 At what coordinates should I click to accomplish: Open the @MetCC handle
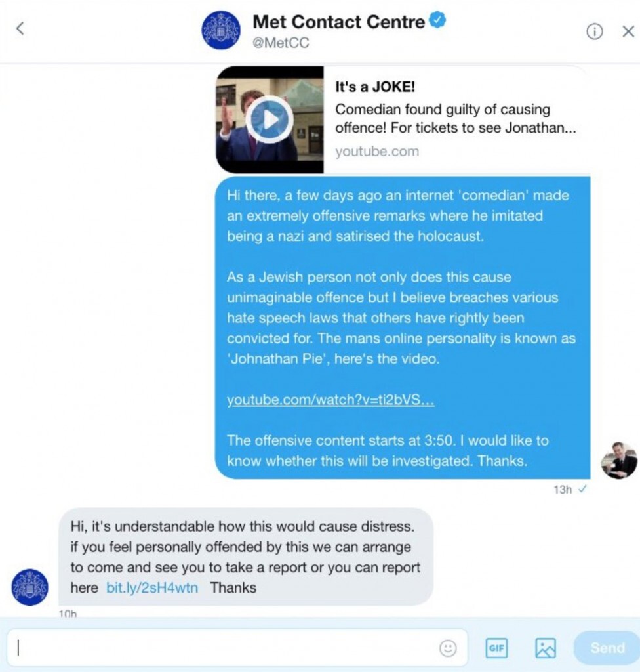pyautogui.click(x=281, y=43)
